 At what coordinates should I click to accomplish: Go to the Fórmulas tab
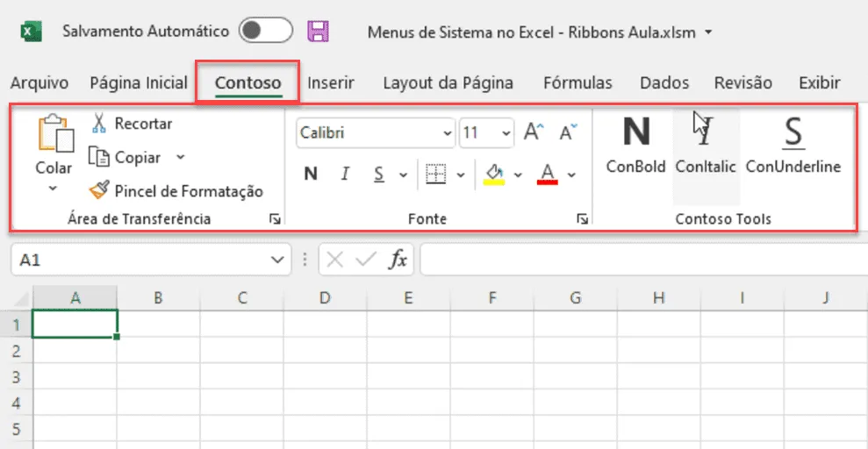(577, 83)
